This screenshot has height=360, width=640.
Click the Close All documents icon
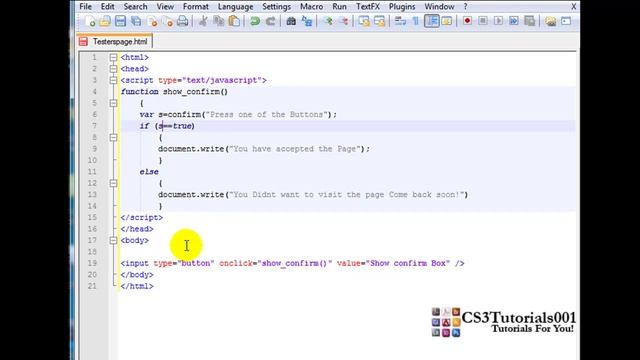coord(167,21)
